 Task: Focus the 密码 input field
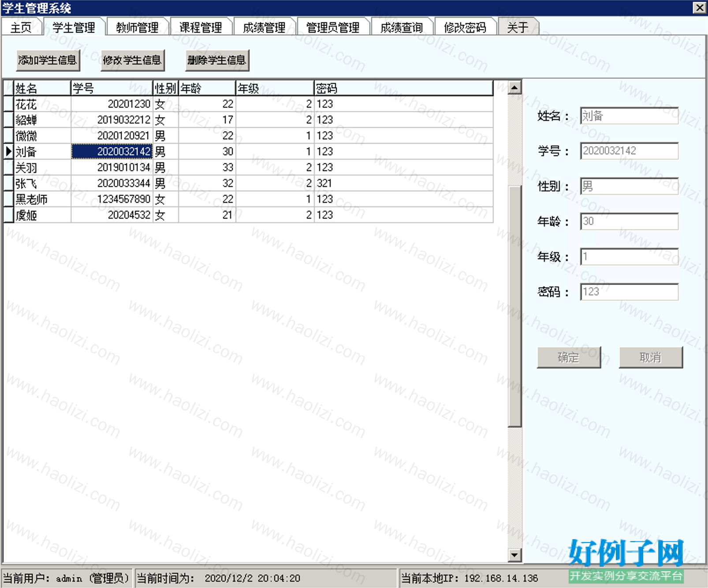click(x=629, y=292)
